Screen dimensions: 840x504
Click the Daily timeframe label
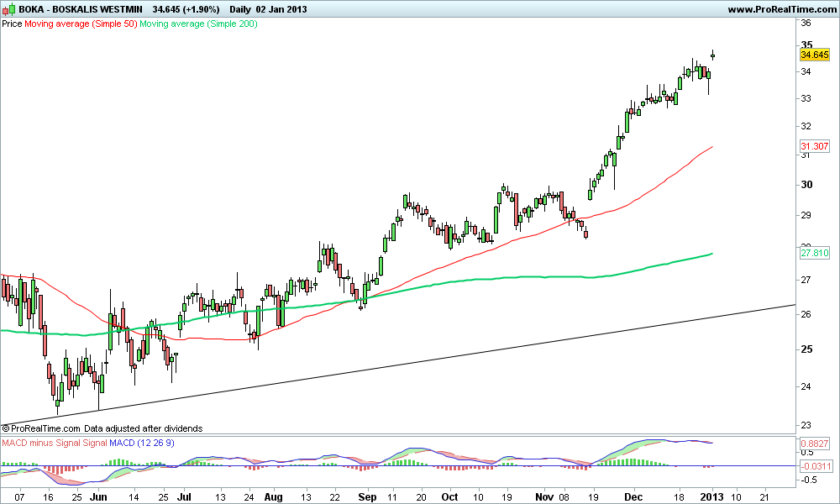(x=240, y=9)
